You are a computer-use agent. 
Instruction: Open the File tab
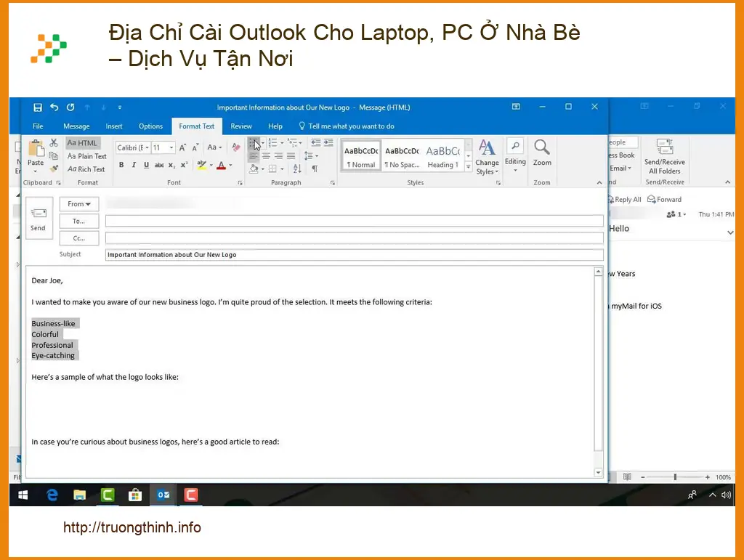pyautogui.click(x=38, y=126)
